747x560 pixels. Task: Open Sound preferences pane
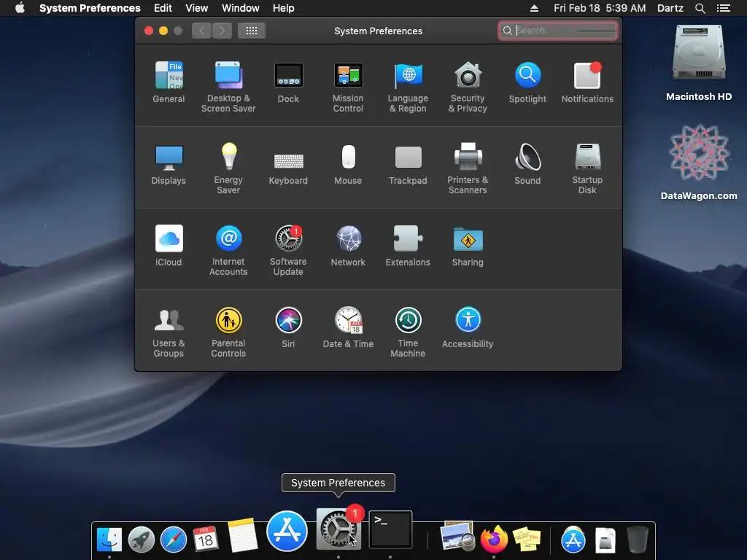(x=527, y=164)
